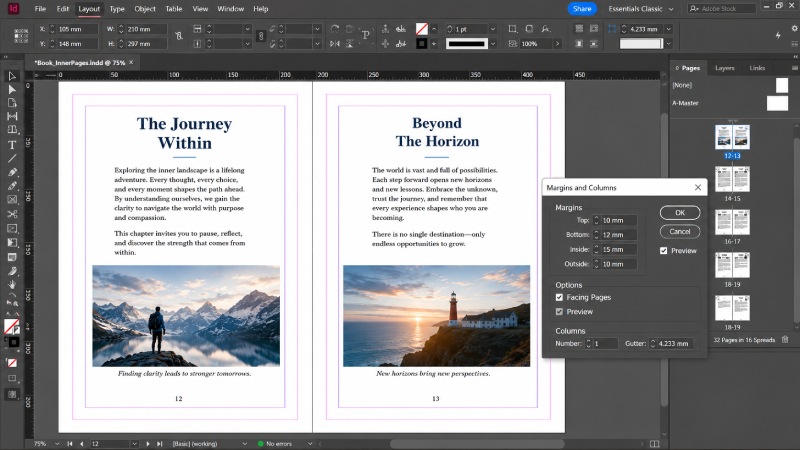Toggle the Preview checkbox under Options
The image size is (800, 450).
click(559, 312)
